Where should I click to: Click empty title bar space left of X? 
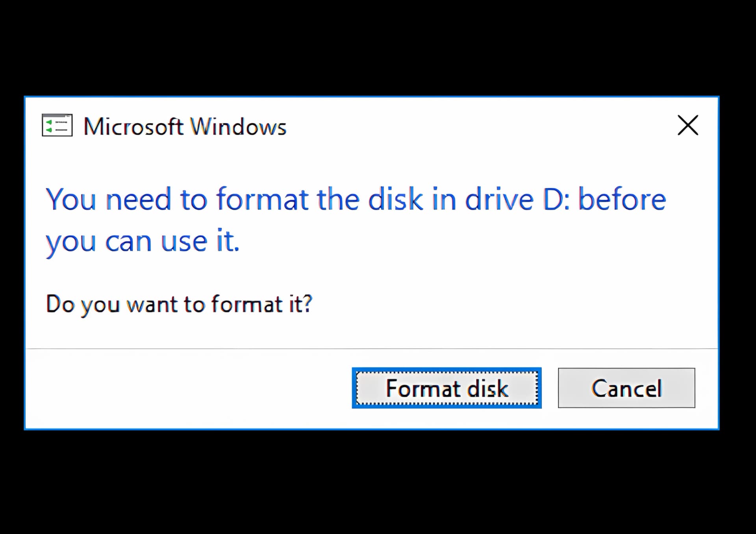(x=472, y=126)
